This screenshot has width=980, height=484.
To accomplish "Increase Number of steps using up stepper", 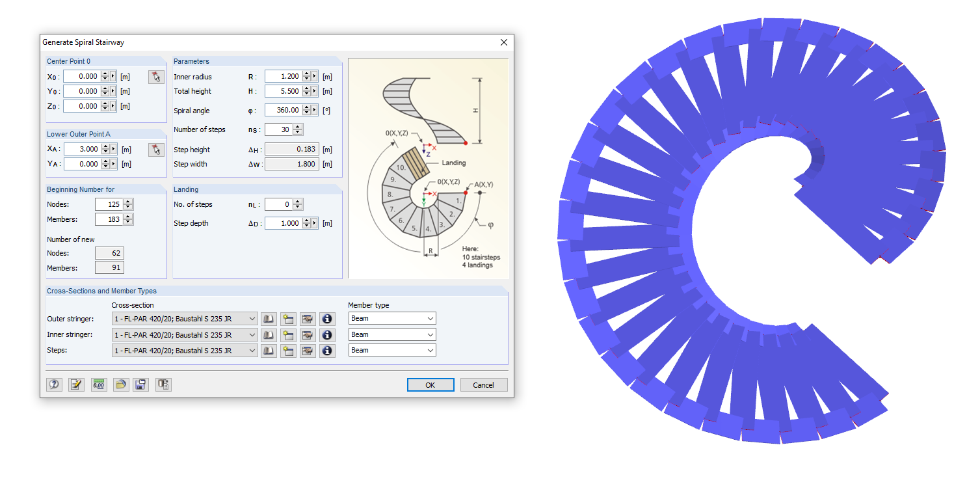I will point(297,126).
